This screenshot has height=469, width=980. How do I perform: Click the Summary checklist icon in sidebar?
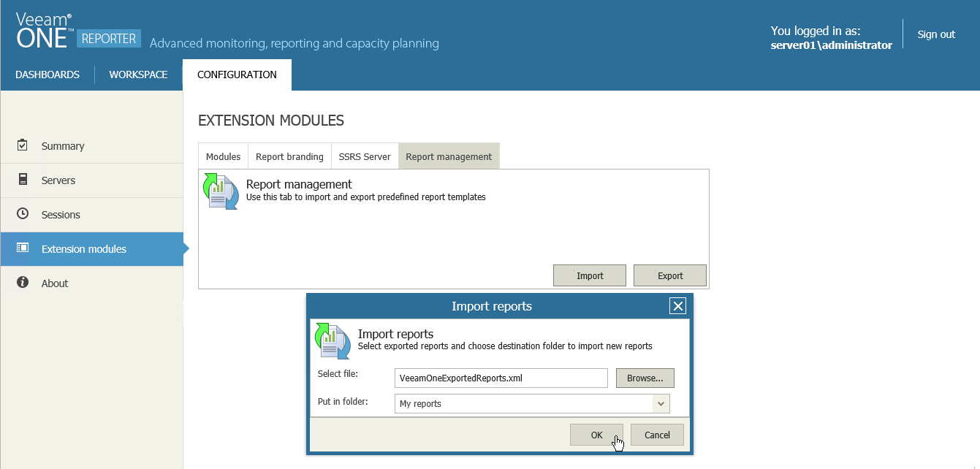pyautogui.click(x=23, y=145)
